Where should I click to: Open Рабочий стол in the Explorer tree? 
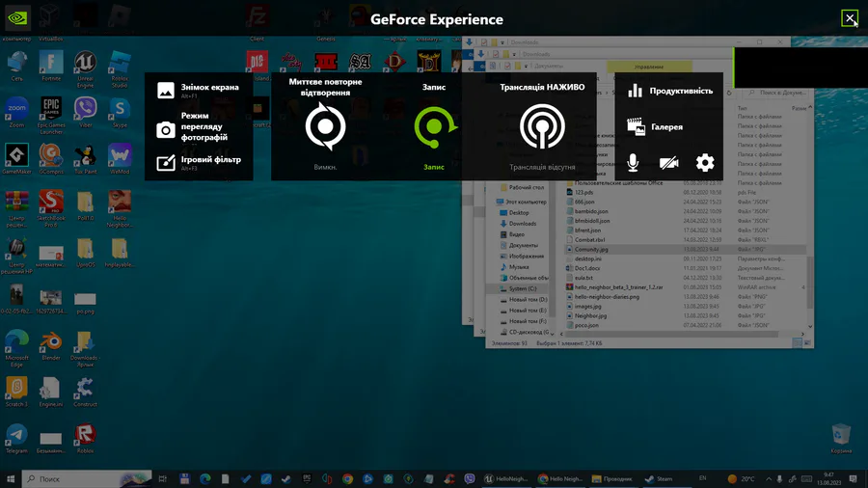coord(526,187)
